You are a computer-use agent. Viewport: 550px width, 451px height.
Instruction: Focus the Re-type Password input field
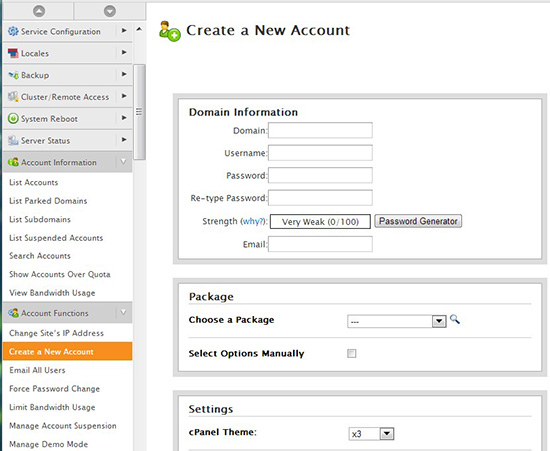320,197
